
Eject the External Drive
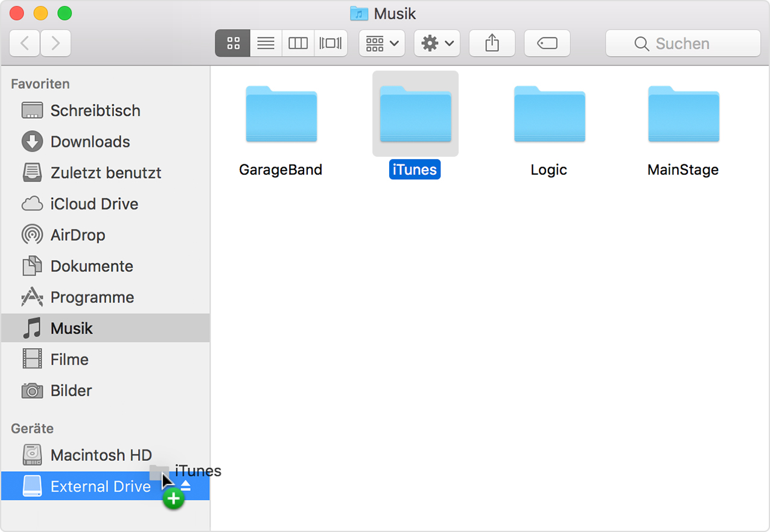pyautogui.click(x=186, y=486)
